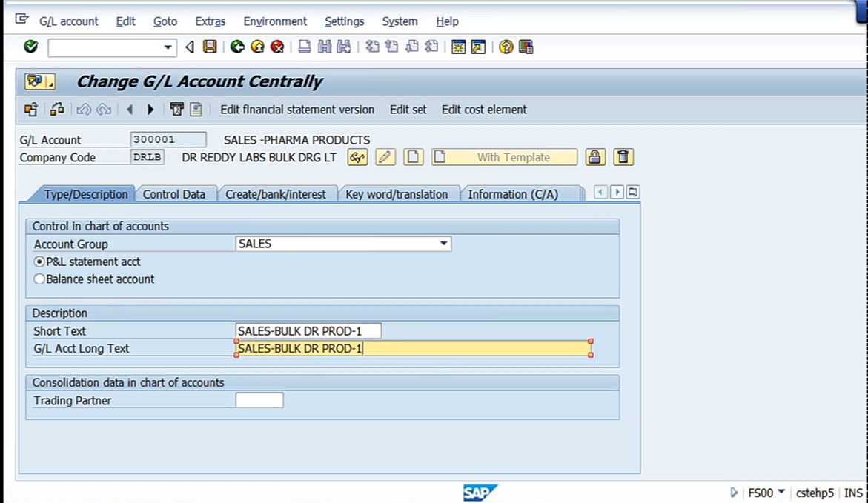Image resolution: width=868 pixels, height=503 pixels.
Task: Click first application toolbar icon
Action: point(31,110)
